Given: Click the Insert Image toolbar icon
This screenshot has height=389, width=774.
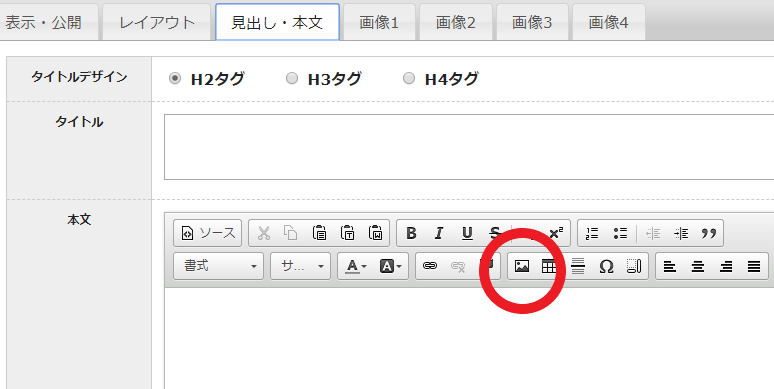Looking at the screenshot, I should point(522,267).
